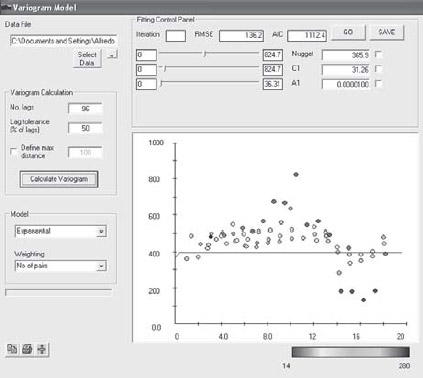Image resolution: width=423 pixels, height=378 pixels.
Task: Click the copy icon at bottom left
Action: tap(12, 349)
